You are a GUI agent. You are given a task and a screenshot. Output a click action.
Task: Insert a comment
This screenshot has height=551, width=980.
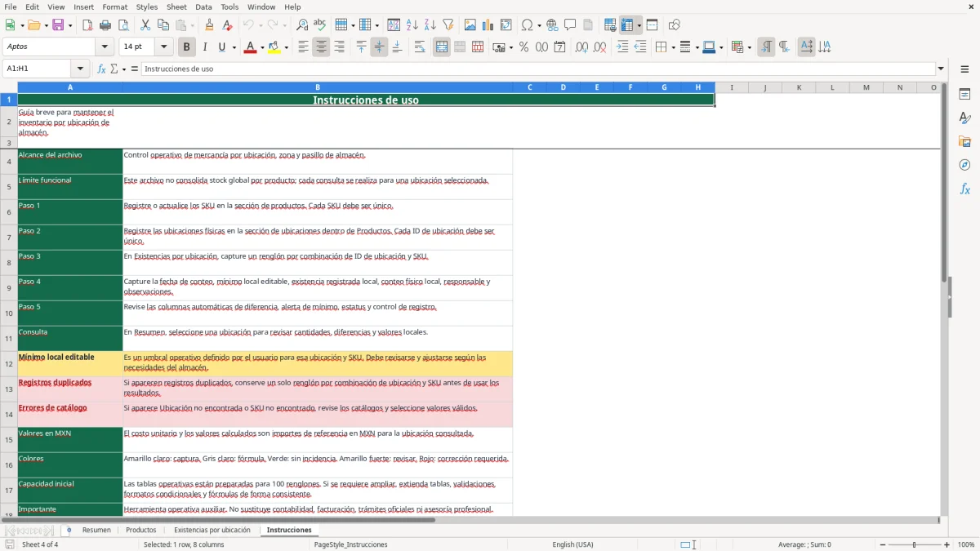coord(570,25)
